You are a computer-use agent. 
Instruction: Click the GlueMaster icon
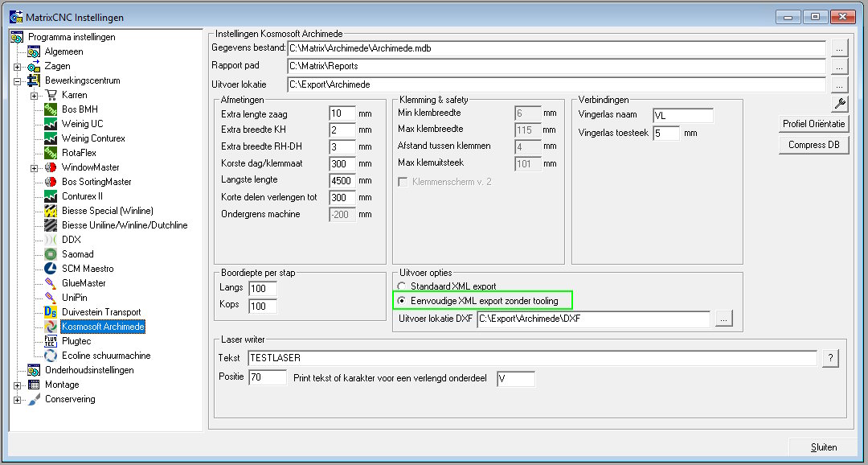click(x=51, y=283)
